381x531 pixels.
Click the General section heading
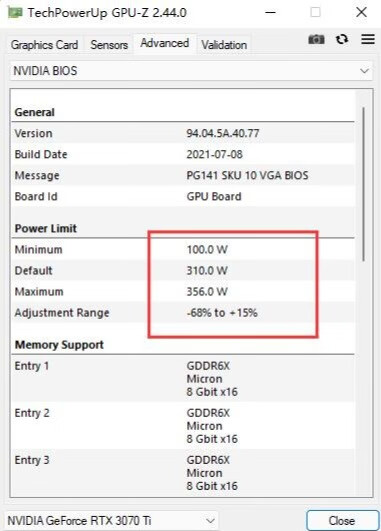(x=35, y=112)
